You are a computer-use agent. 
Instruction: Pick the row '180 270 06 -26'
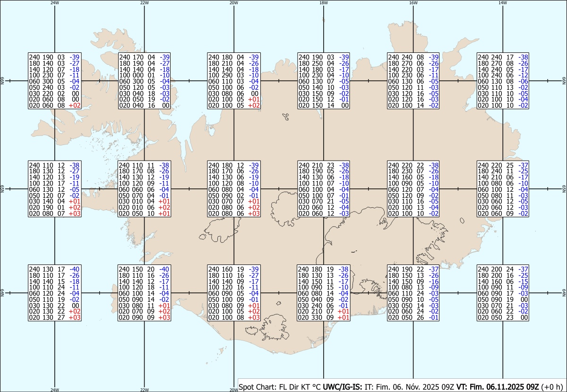[413, 63]
